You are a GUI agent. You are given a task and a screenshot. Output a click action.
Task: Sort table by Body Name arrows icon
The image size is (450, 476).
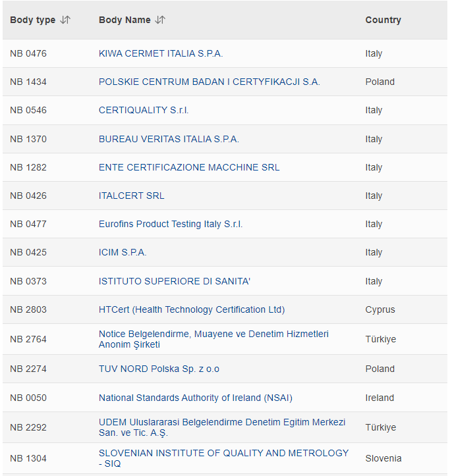(x=160, y=20)
